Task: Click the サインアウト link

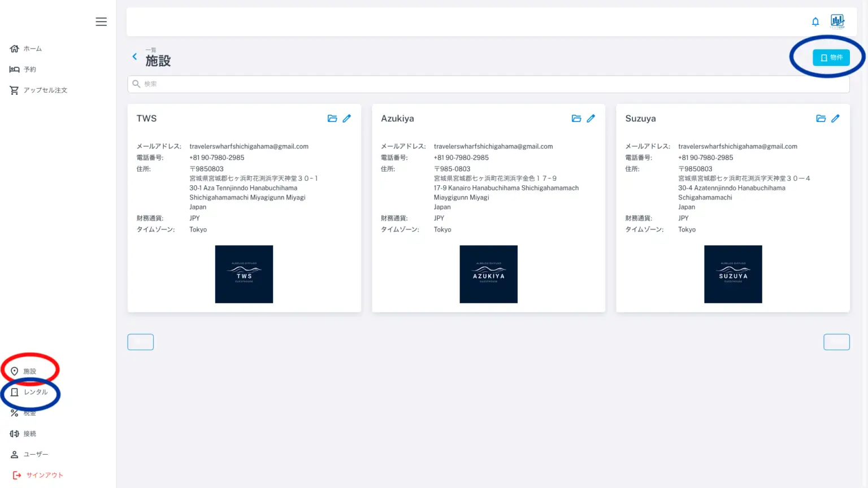Action: (44, 476)
